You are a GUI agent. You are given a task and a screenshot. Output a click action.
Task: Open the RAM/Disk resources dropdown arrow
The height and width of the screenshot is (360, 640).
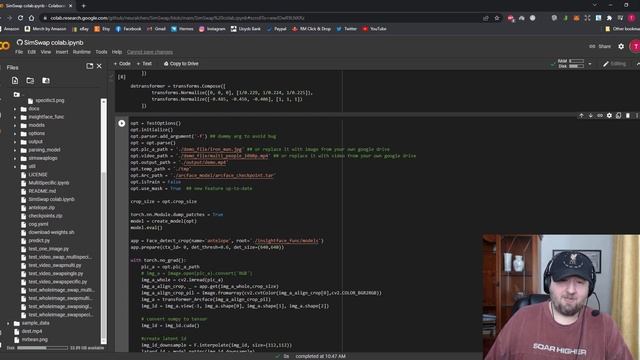(x=590, y=64)
